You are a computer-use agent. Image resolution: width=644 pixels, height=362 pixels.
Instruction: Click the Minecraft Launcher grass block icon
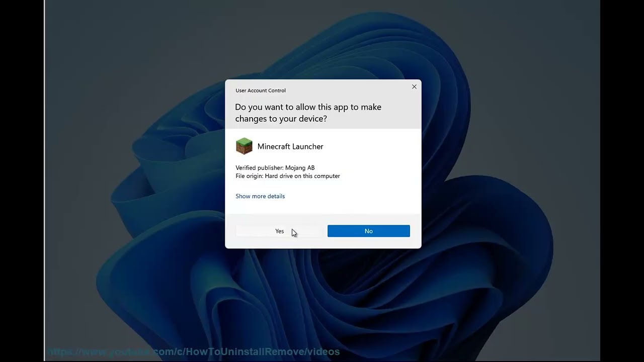coord(244,146)
